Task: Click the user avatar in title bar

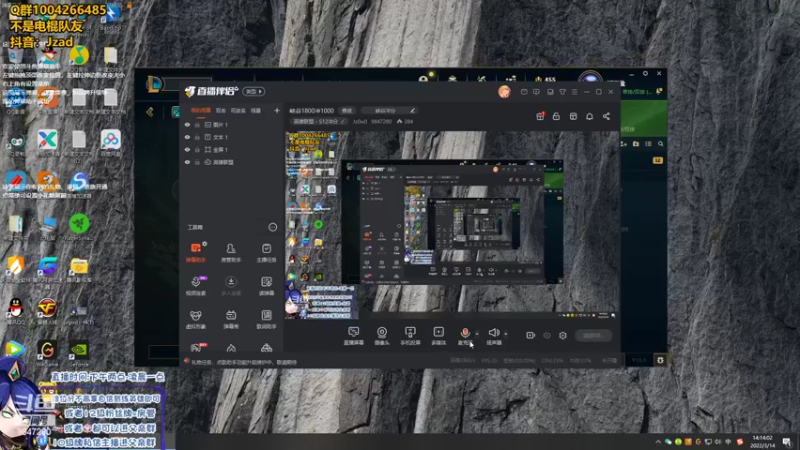Action: pyautogui.click(x=504, y=91)
